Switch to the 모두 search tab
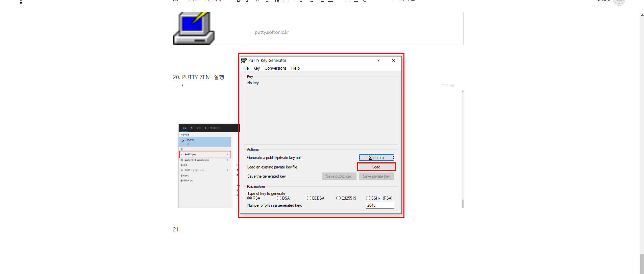Viewport: 644px width, 274px height. pos(184,128)
